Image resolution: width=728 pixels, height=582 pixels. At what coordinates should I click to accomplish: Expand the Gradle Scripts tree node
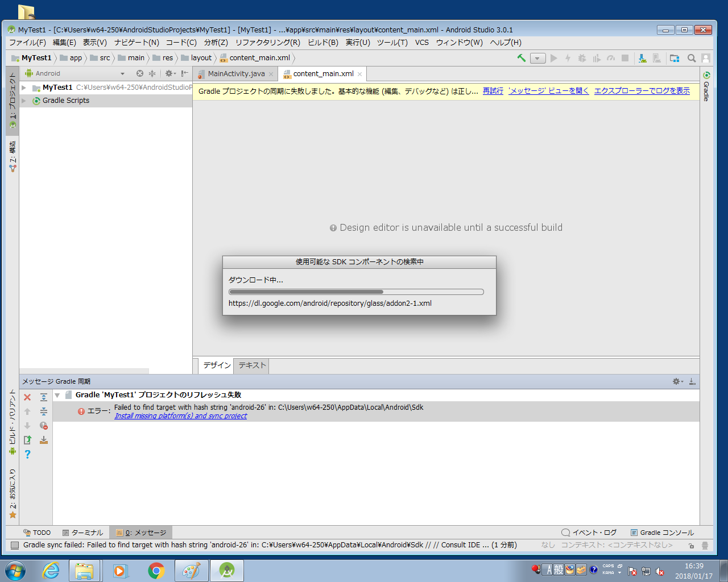24,101
